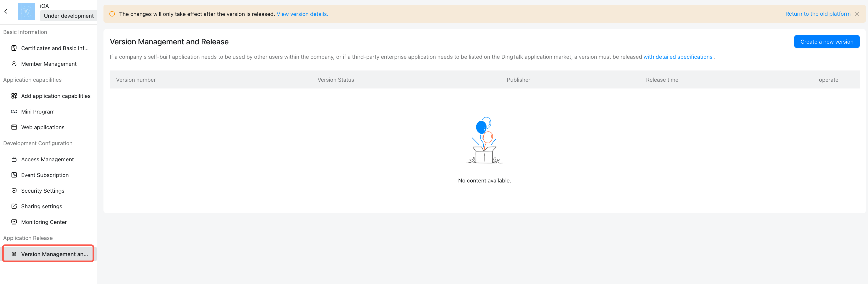Dismiss the notification banner
Screen dimensions: 868x284
click(857, 14)
